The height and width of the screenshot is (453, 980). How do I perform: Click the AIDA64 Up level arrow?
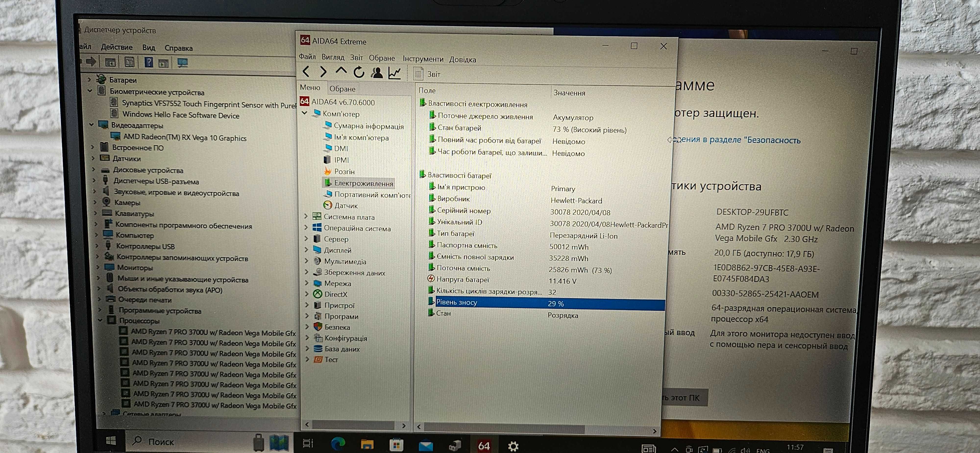coord(341,71)
